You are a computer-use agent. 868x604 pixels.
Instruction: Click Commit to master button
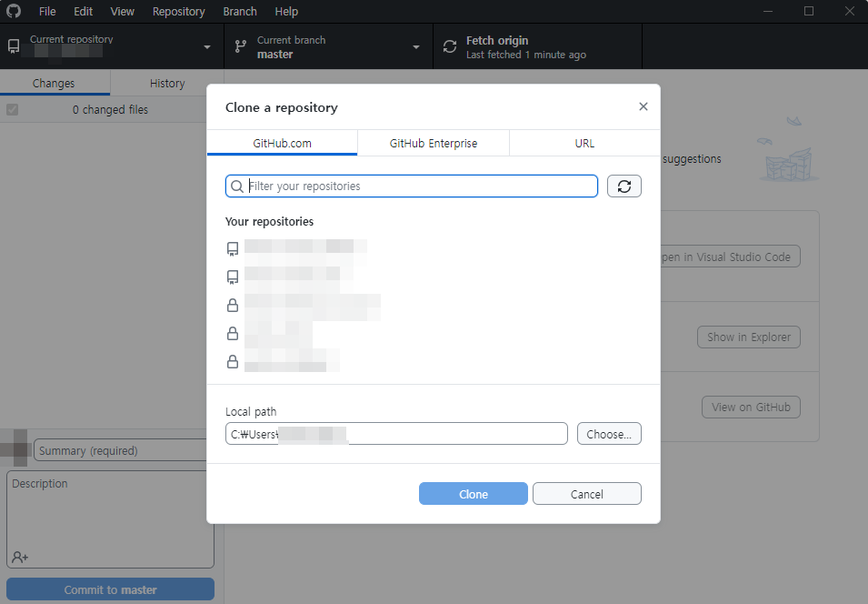110,589
